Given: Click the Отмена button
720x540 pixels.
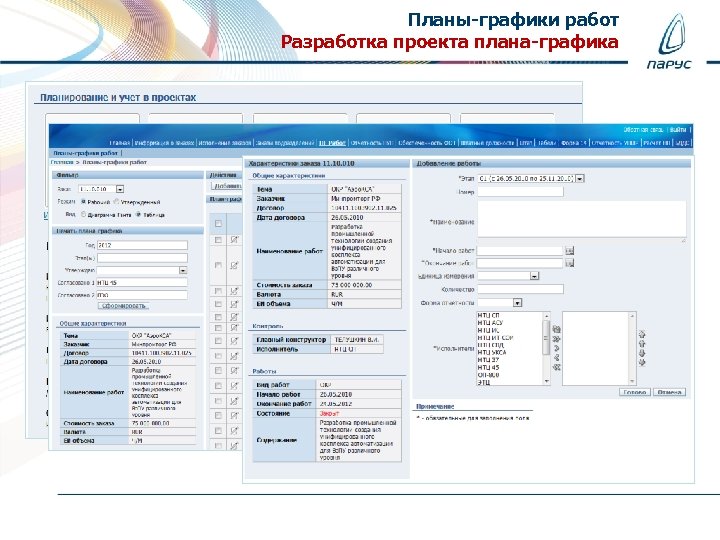Looking at the screenshot, I should tap(669, 392).
